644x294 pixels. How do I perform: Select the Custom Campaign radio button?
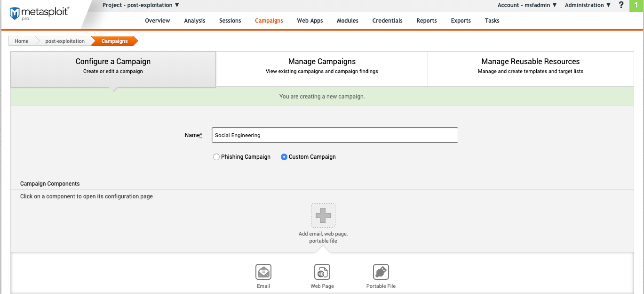[284, 157]
